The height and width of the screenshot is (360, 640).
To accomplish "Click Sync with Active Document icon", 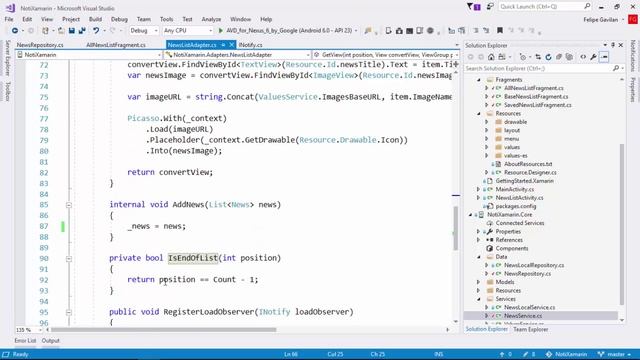I will (538, 57).
